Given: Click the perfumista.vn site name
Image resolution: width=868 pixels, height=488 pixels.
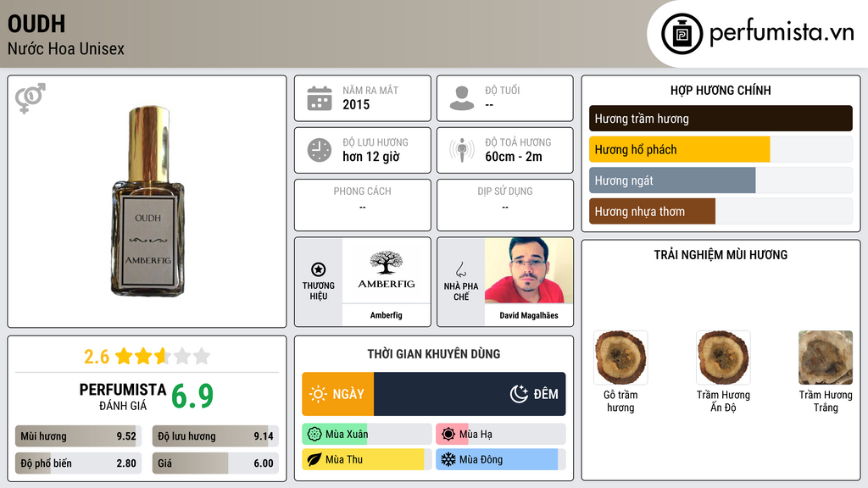Looking at the screenshot, I should tap(782, 32).
